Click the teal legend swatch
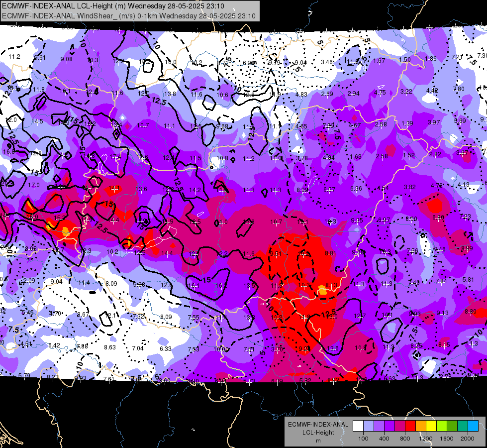487x448 pixels. point(463,426)
